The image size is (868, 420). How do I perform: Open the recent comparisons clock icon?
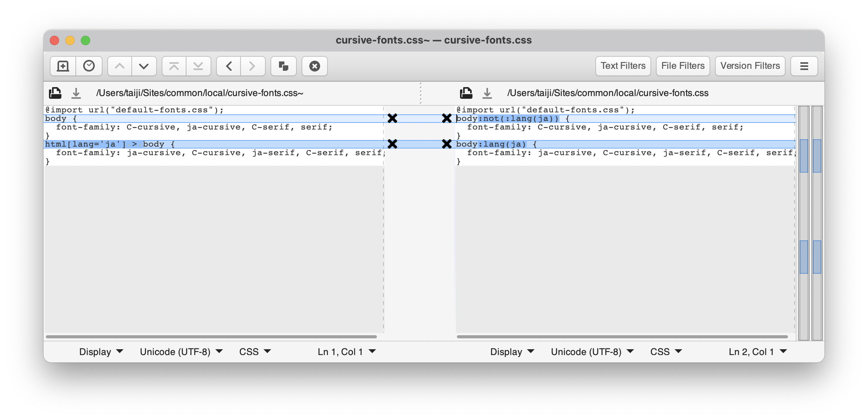tap(89, 66)
